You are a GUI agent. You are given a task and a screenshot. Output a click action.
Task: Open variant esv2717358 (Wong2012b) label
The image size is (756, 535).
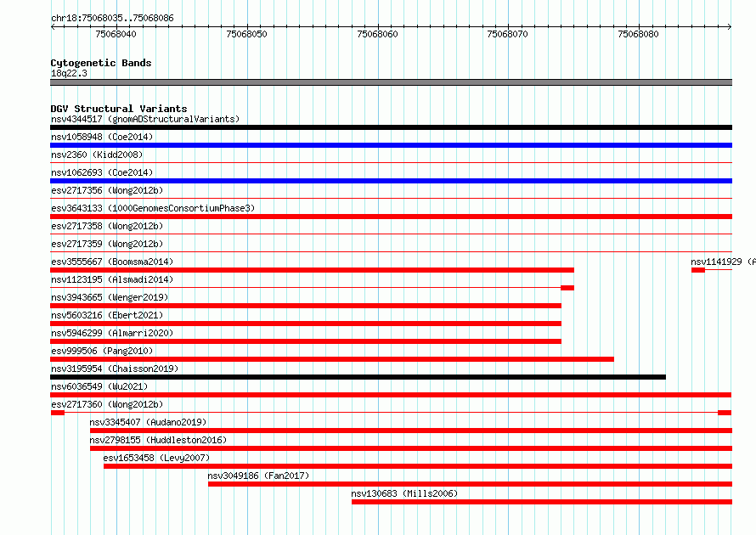(x=107, y=226)
